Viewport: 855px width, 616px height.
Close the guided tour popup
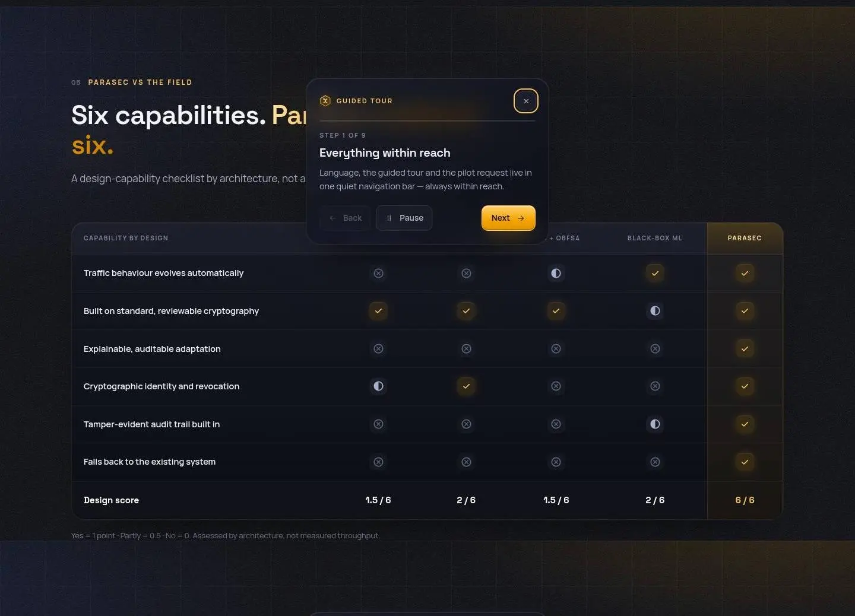[526, 101]
